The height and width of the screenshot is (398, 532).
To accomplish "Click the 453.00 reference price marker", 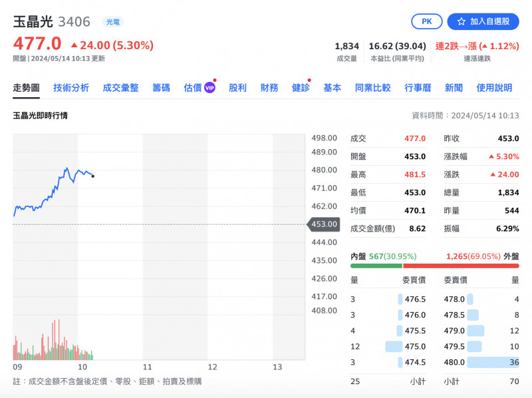I will click(x=323, y=224).
